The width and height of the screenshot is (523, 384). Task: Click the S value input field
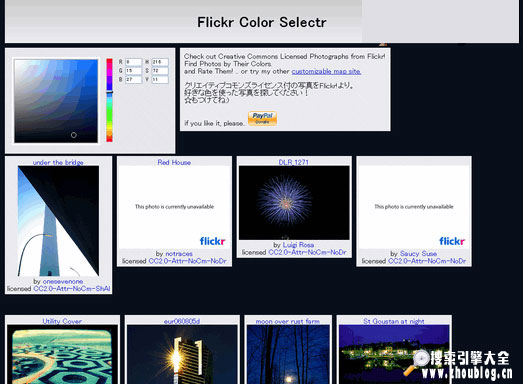pos(160,71)
